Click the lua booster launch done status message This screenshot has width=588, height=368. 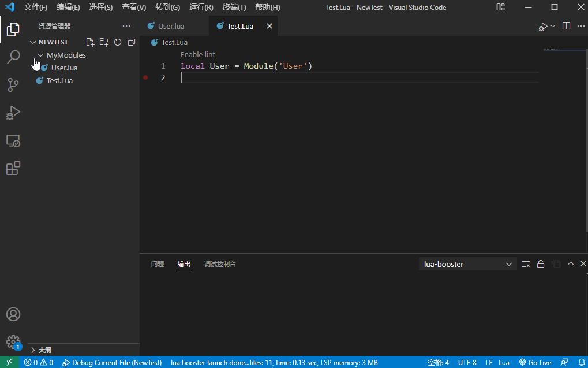pyautogui.click(x=274, y=362)
